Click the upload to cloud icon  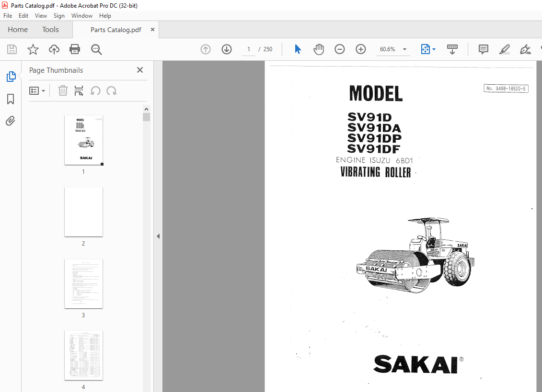point(54,49)
